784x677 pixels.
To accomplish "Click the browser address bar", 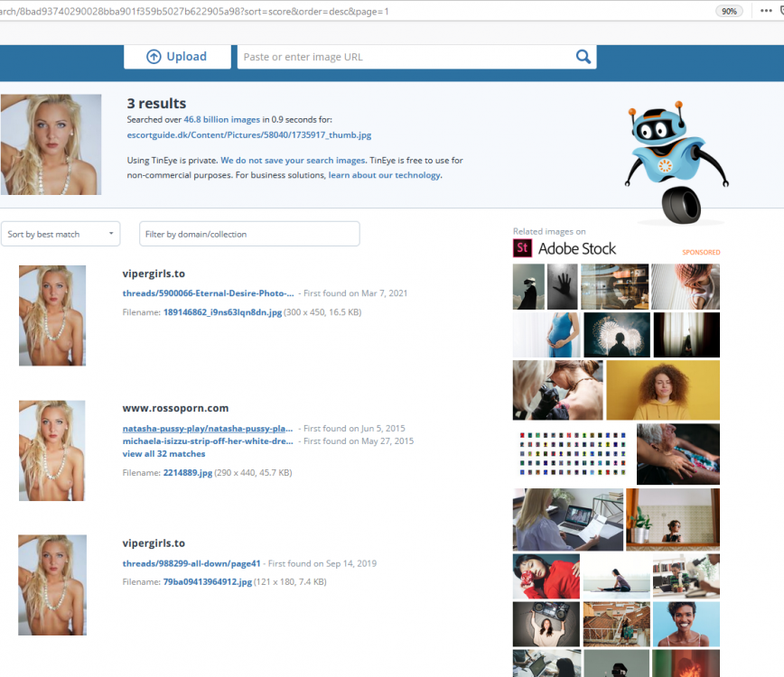I will (271, 11).
